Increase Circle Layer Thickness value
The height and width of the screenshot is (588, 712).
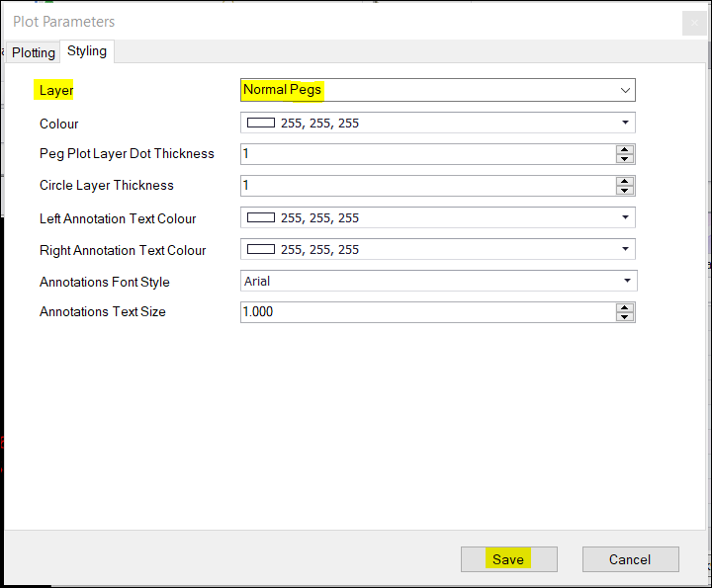coord(624,181)
